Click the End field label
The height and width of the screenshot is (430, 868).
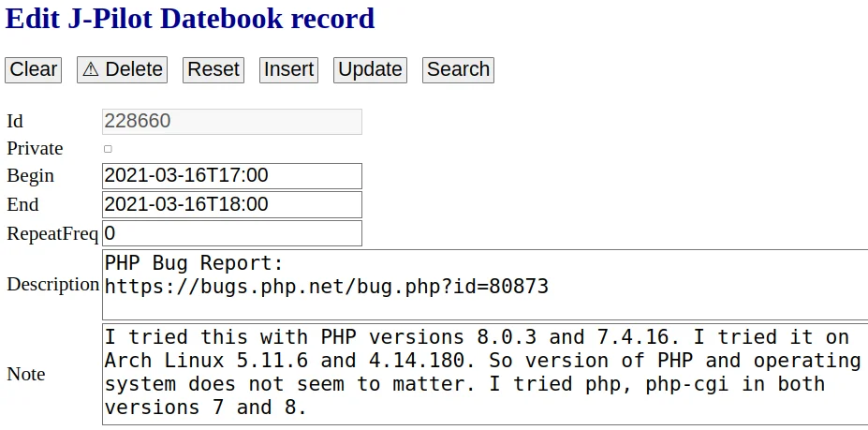[x=23, y=204]
